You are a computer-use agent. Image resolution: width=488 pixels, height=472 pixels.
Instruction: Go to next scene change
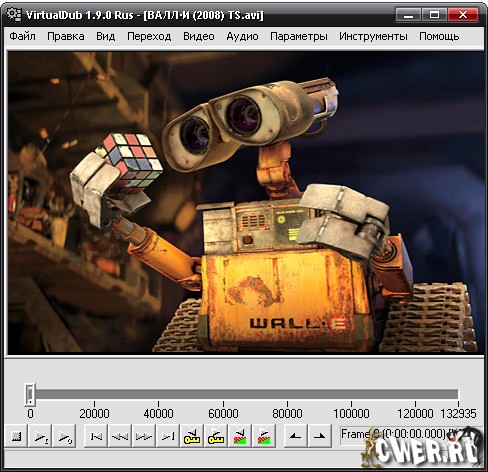tap(264, 436)
